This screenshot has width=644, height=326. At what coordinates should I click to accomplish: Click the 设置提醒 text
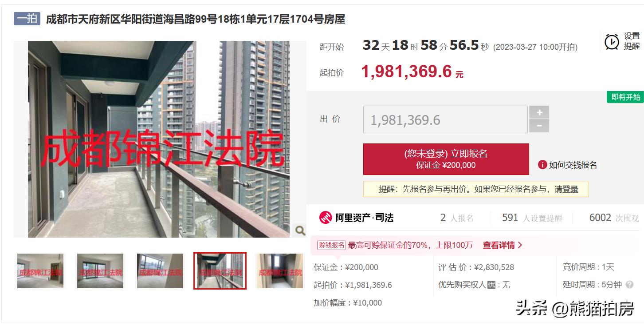[632, 41]
